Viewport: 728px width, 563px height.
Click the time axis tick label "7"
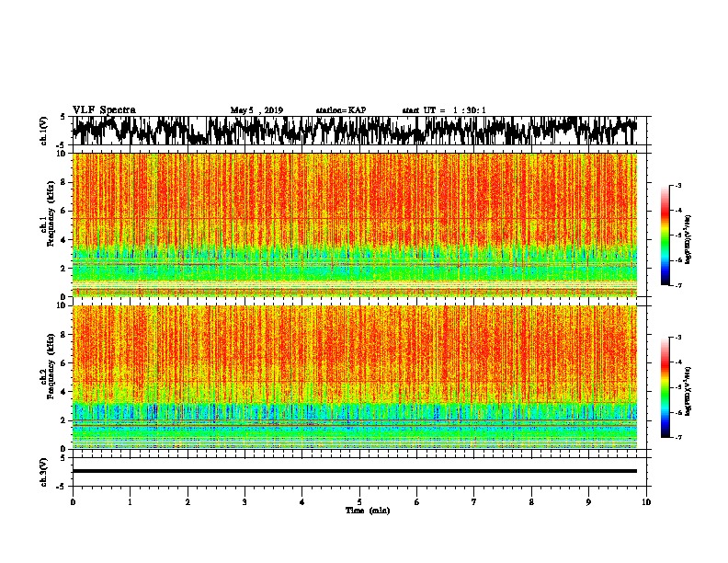[474, 502]
